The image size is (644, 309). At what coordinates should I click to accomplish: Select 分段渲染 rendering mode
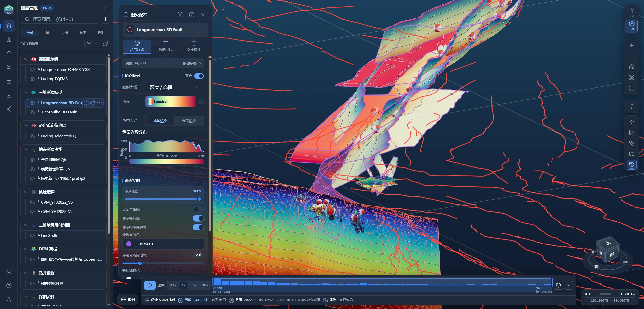(189, 121)
